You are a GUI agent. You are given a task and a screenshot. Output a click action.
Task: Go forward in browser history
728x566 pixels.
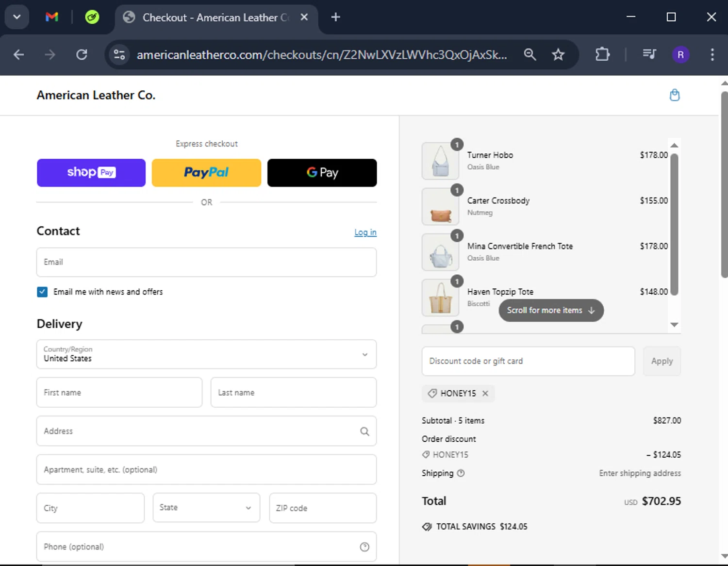point(50,54)
